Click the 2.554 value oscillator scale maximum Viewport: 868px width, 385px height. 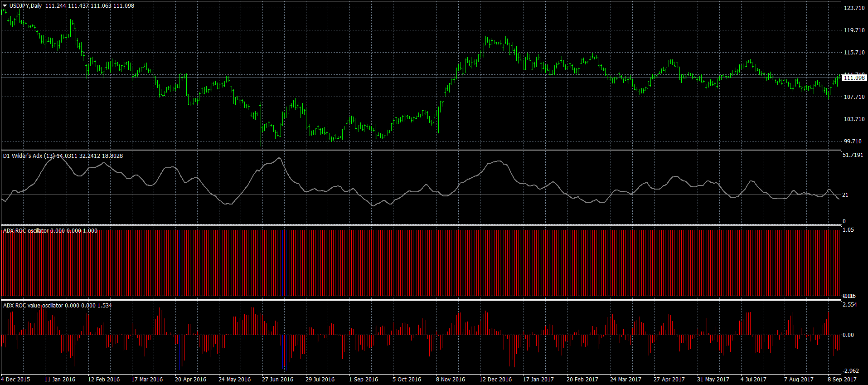point(849,305)
